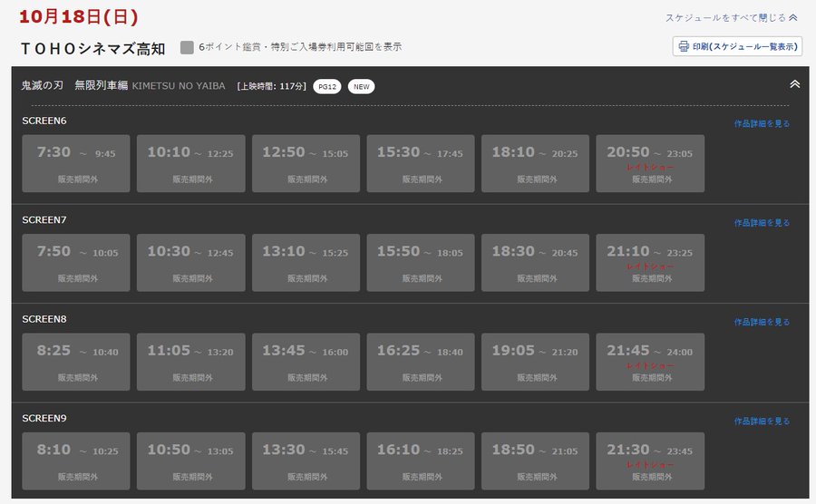Click the 上映時間: 117分 runtime text

pos(271,86)
